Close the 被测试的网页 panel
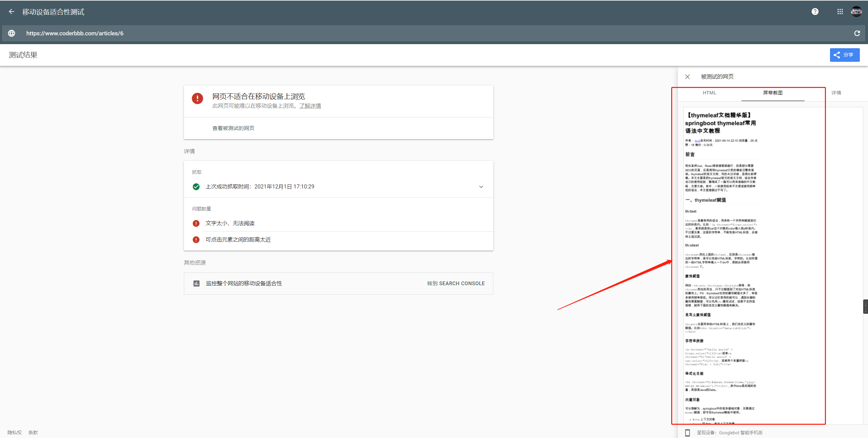868x438 pixels. point(687,76)
